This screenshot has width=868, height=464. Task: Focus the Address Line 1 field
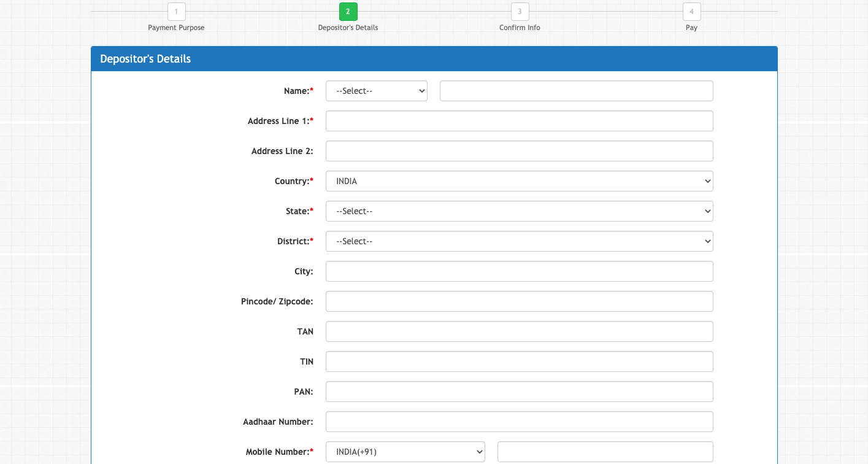tap(520, 121)
